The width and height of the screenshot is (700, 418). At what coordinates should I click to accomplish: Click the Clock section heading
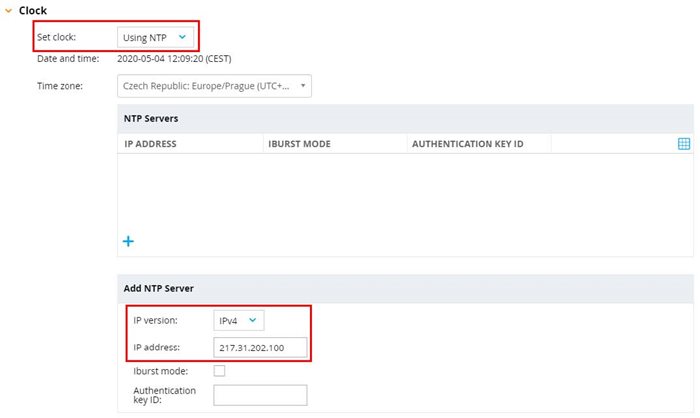(x=33, y=11)
